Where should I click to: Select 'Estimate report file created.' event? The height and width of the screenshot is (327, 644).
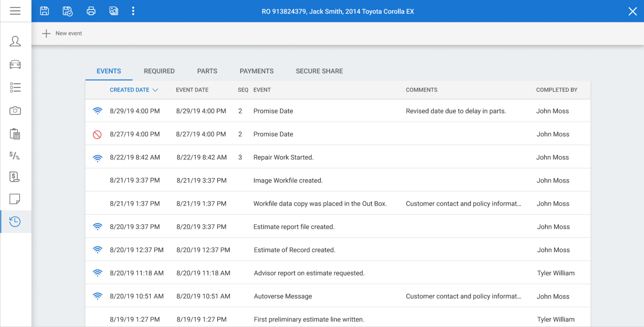(x=294, y=227)
